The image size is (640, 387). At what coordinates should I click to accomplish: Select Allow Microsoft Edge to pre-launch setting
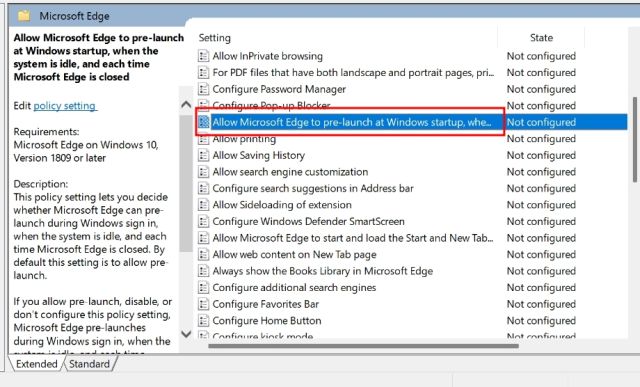[x=352, y=122]
